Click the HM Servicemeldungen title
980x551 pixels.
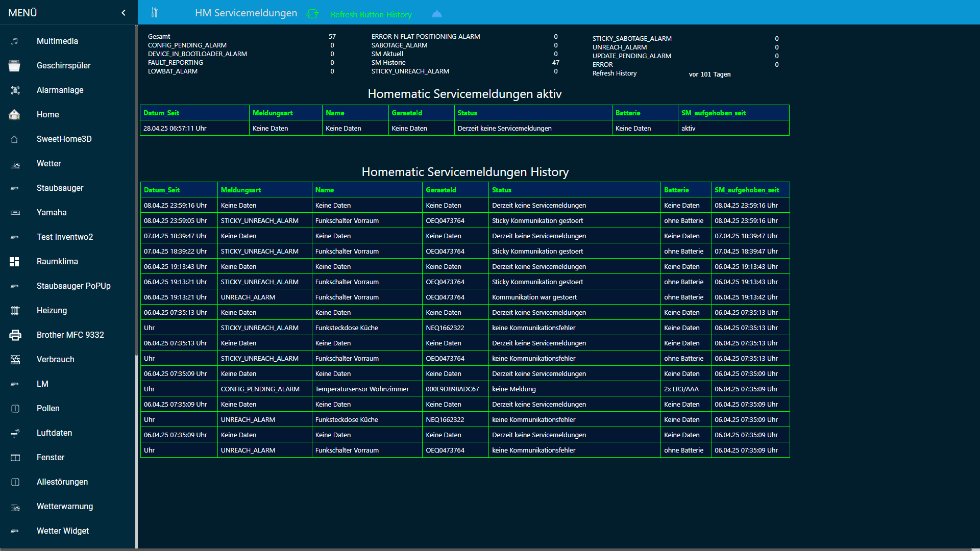(246, 13)
